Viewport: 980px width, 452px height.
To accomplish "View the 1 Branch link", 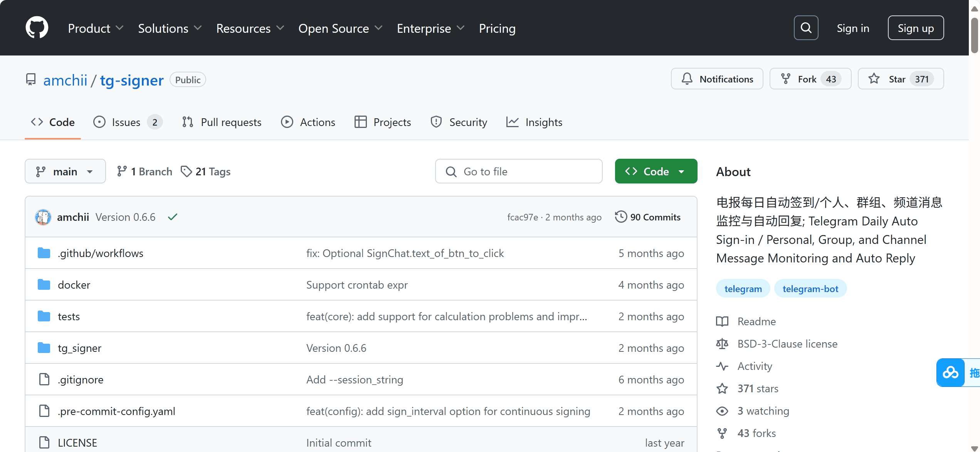I will [145, 171].
